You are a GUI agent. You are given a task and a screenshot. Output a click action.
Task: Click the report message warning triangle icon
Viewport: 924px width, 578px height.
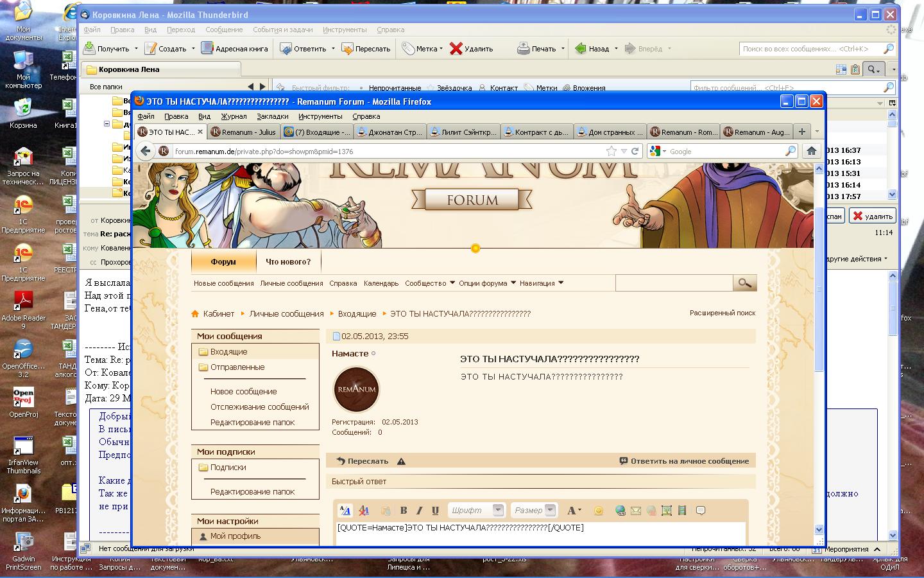click(x=401, y=461)
